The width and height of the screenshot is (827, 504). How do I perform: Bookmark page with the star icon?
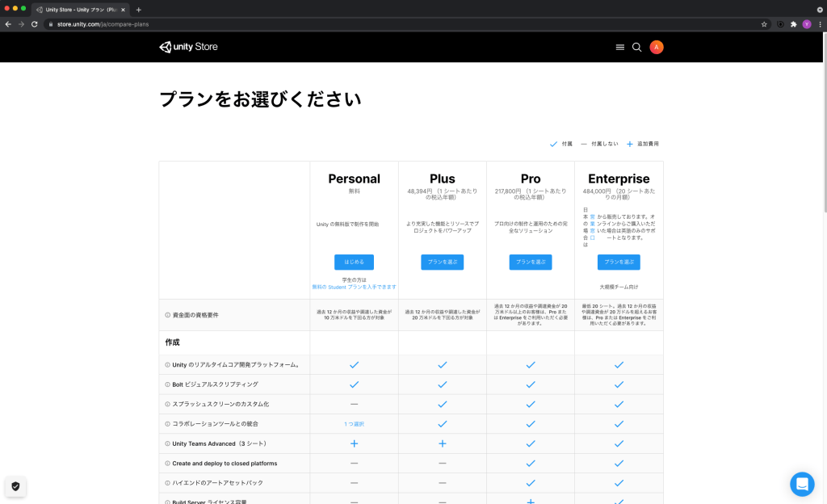(764, 24)
